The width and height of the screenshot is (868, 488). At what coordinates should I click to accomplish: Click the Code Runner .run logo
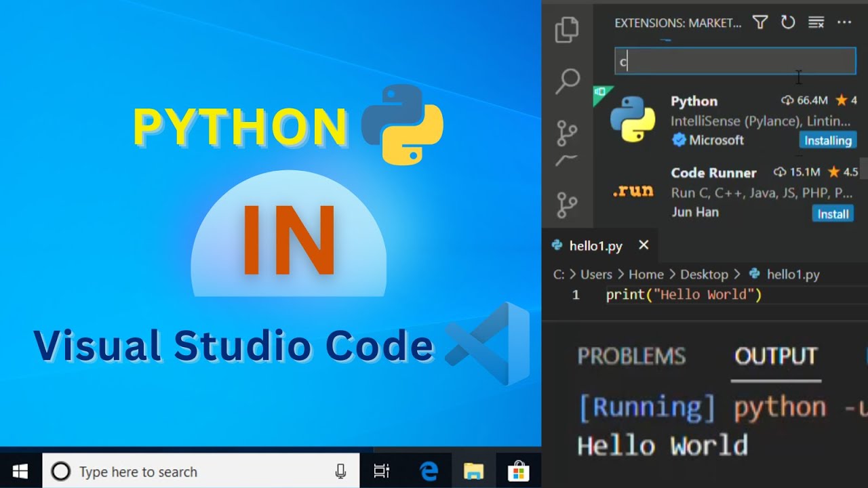(633, 191)
